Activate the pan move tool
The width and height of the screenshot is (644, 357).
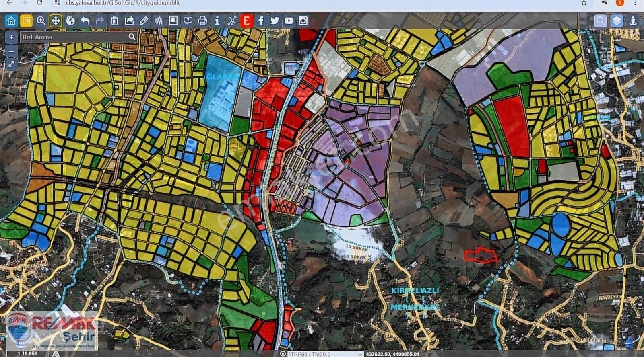coord(56,21)
